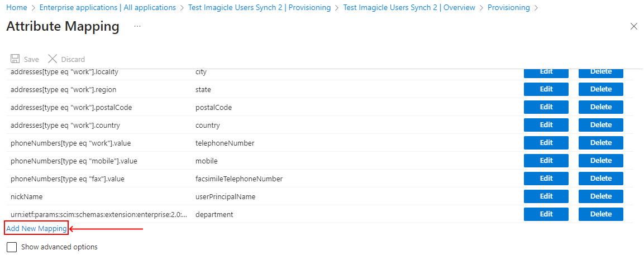Screen dimensions: 644x260
Task: Open Enterprise applications breadcrumb link
Action: (x=107, y=8)
